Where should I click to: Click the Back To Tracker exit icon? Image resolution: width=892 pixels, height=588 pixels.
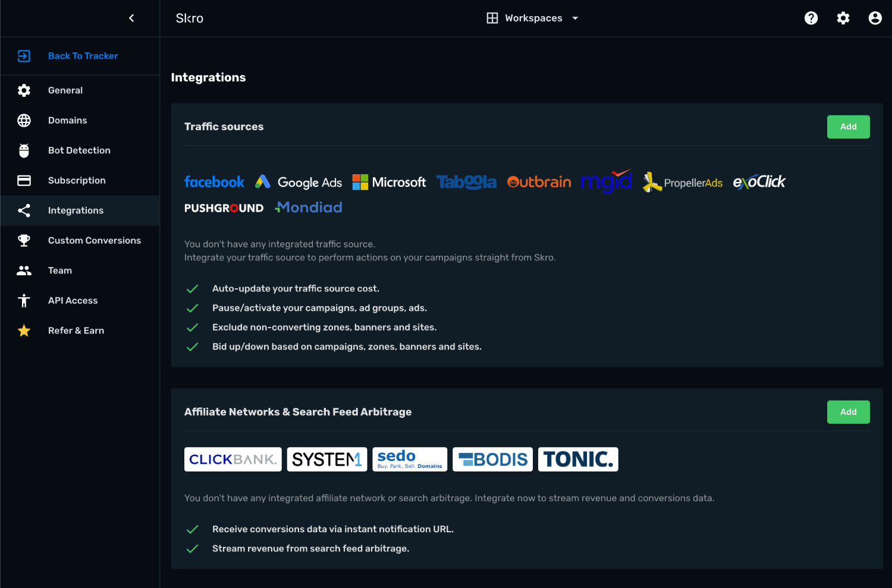[24, 56]
